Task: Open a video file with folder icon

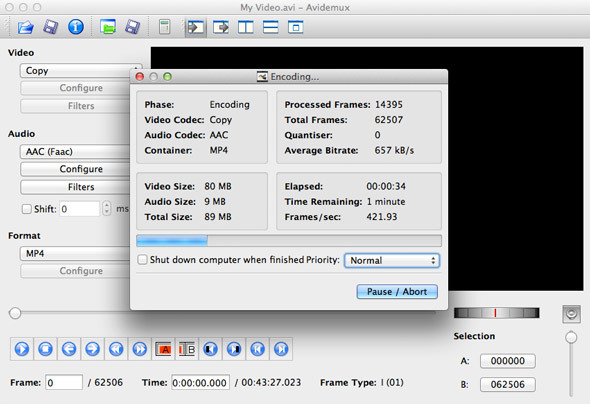Action: tap(25, 27)
